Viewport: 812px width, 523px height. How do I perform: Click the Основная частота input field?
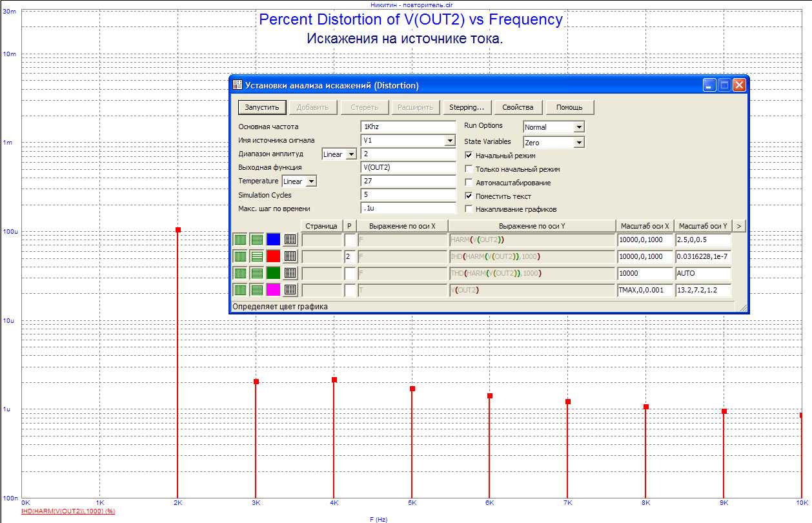click(408, 127)
